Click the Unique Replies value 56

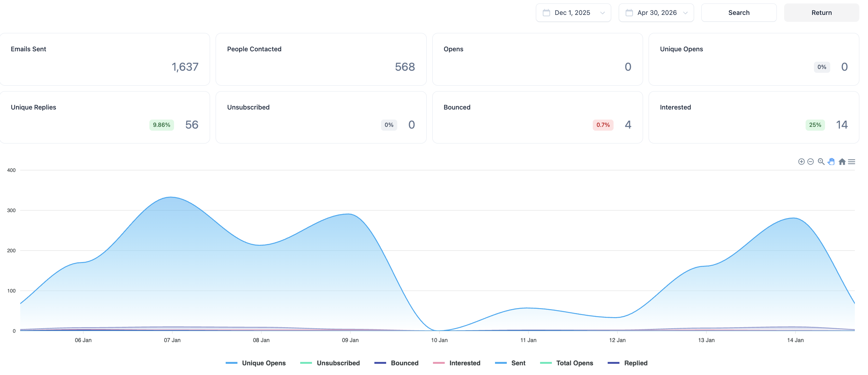192,125
